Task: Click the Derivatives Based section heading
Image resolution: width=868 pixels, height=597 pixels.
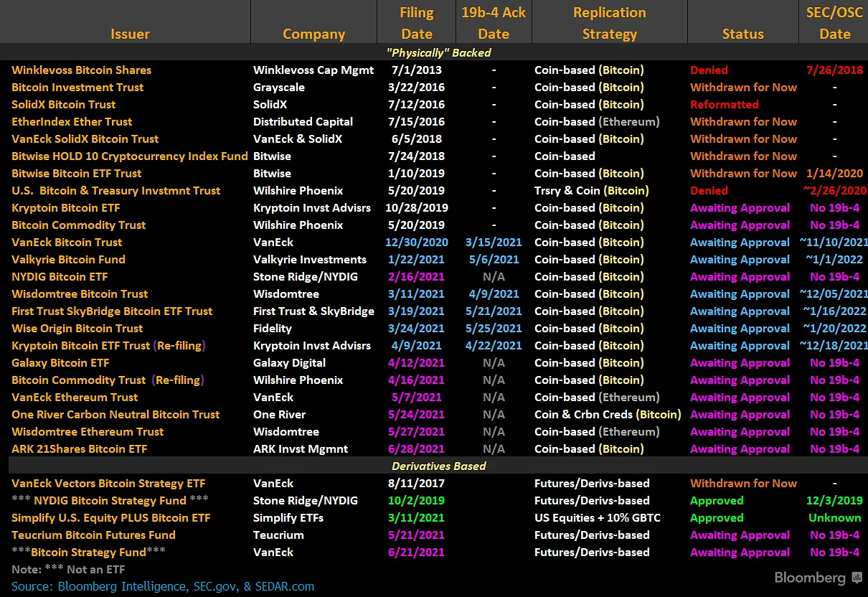Action: coord(438,466)
